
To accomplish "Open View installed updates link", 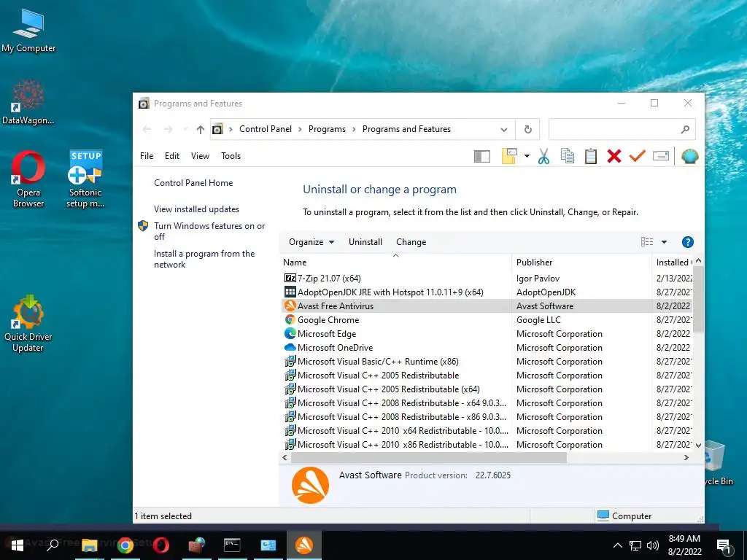I will pyautogui.click(x=196, y=209).
